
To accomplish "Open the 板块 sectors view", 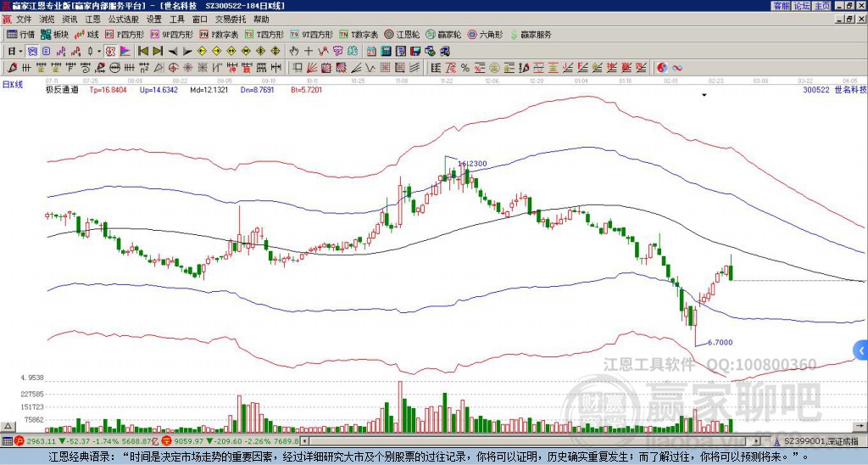I will [54, 34].
